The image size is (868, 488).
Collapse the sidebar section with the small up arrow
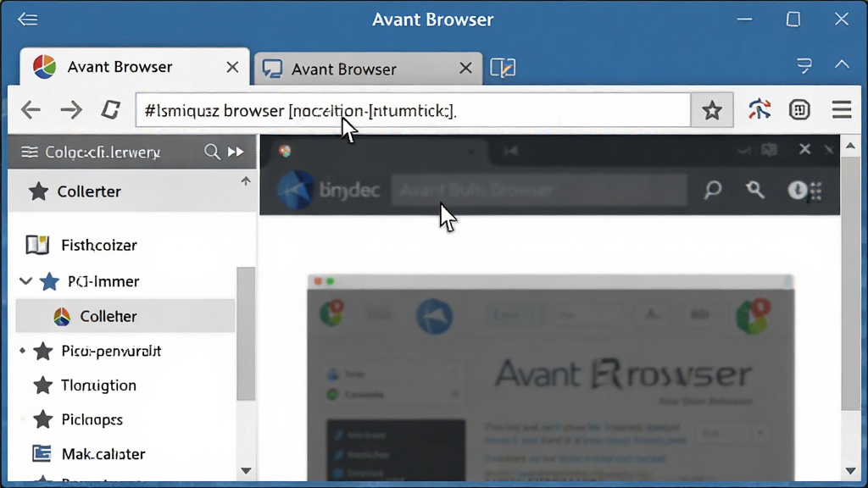[246, 181]
